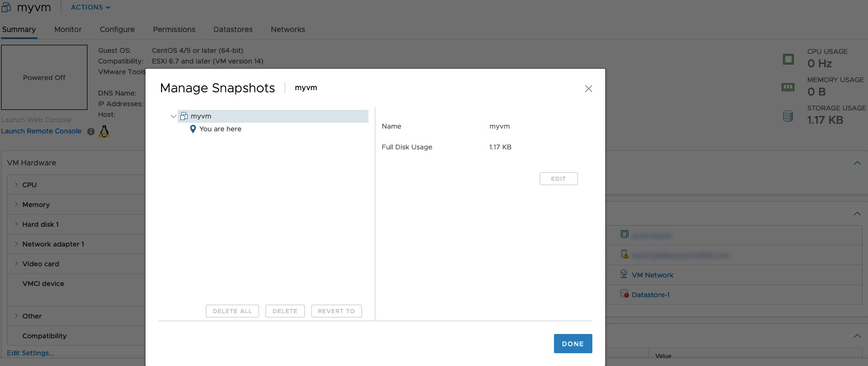This screenshot has height=366, width=868.
Task: Click the VM icon next to myvm tree node
Action: (184, 116)
